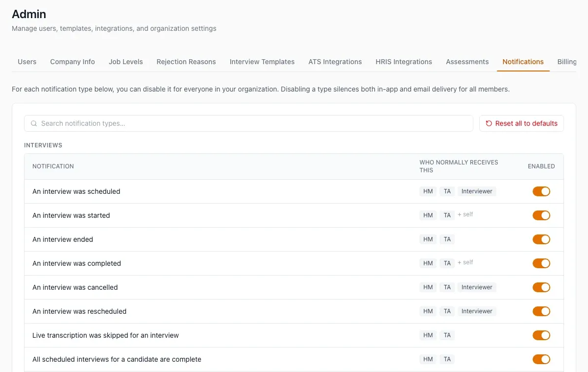This screenshot has width=588, height=372.
Task: Click HM badge in 'interview was scheduled' row
Action: 428,191
